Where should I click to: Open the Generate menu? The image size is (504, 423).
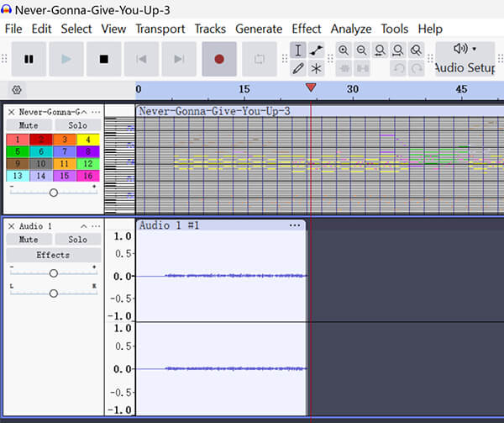[259, 29]
